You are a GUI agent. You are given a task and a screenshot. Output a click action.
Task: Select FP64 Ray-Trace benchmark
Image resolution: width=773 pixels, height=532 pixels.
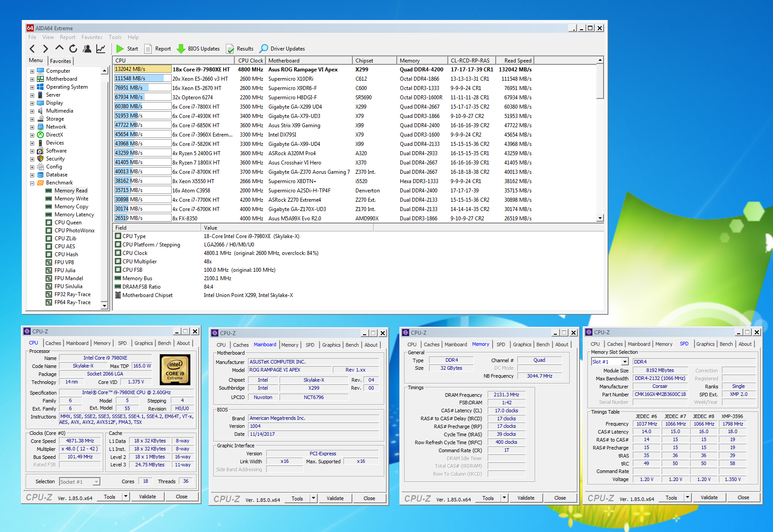tap(72, 302)
